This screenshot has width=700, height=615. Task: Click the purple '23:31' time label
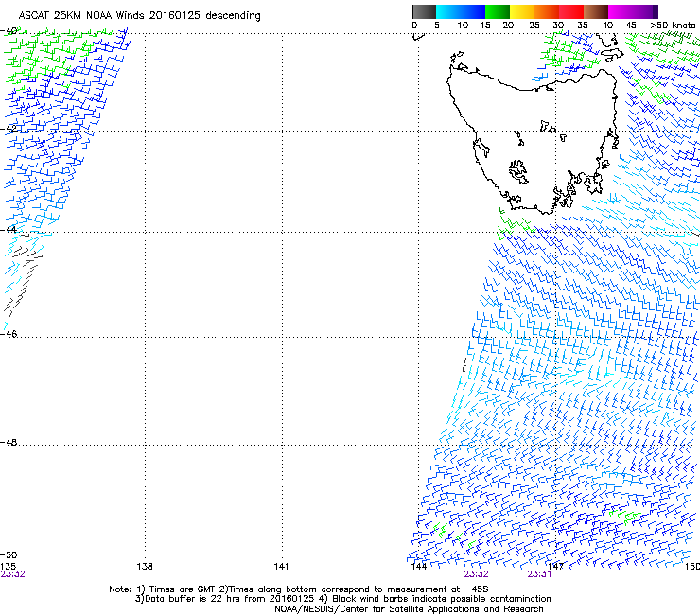539,574
